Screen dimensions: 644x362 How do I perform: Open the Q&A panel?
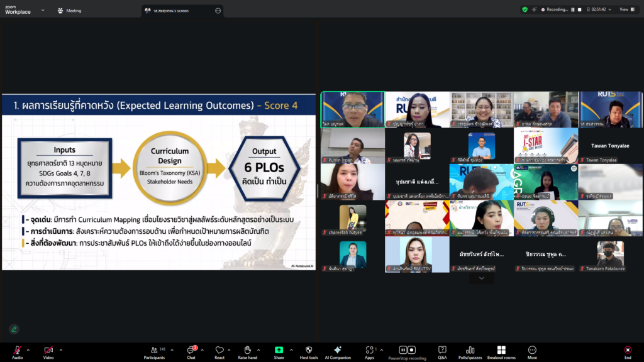click(x=442, y=350)
